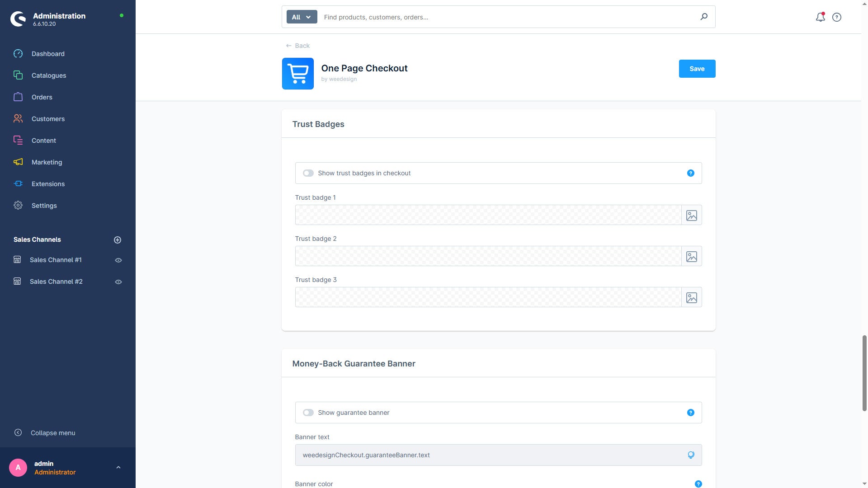
Task: Save the plugin configuration
Action: [697, 69]
